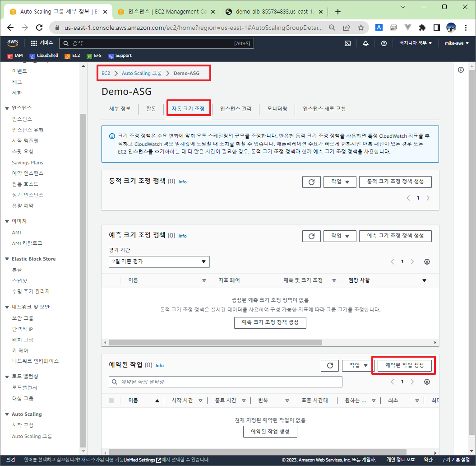Open Chrome three-dot menu
This screenshot has height=466, width=476.
coord(466,28)
